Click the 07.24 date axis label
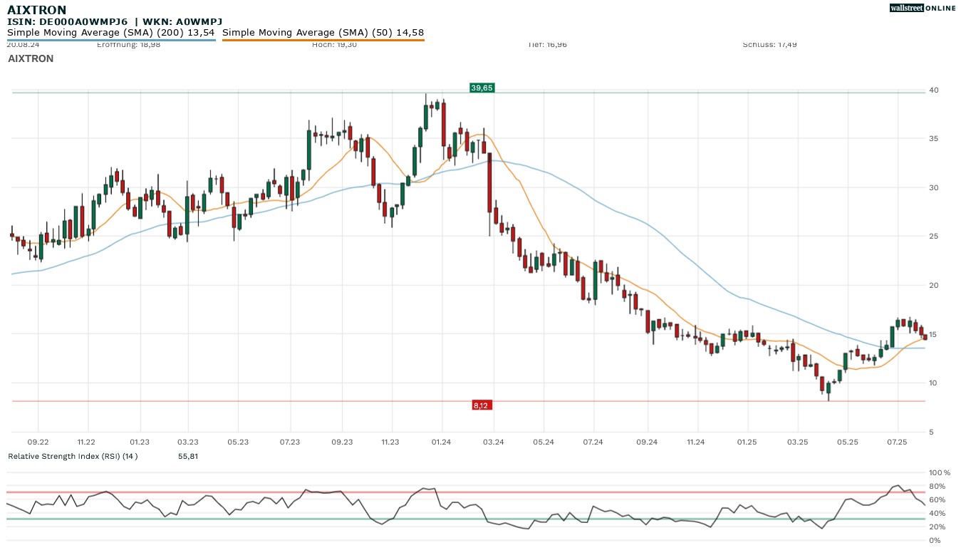Image resolution: width=961 pixels, height=560 pixels. pos(593,442)
